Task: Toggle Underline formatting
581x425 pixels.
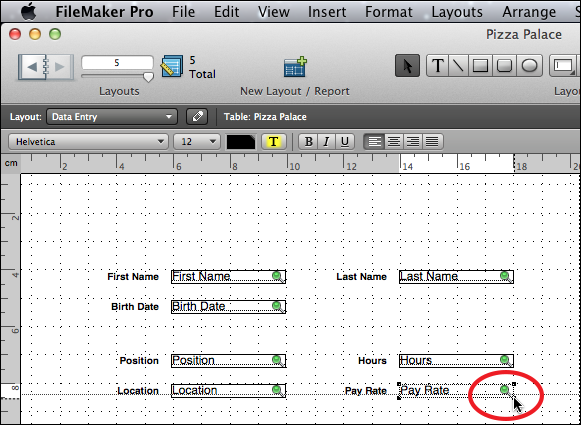Action: point(345,142)
